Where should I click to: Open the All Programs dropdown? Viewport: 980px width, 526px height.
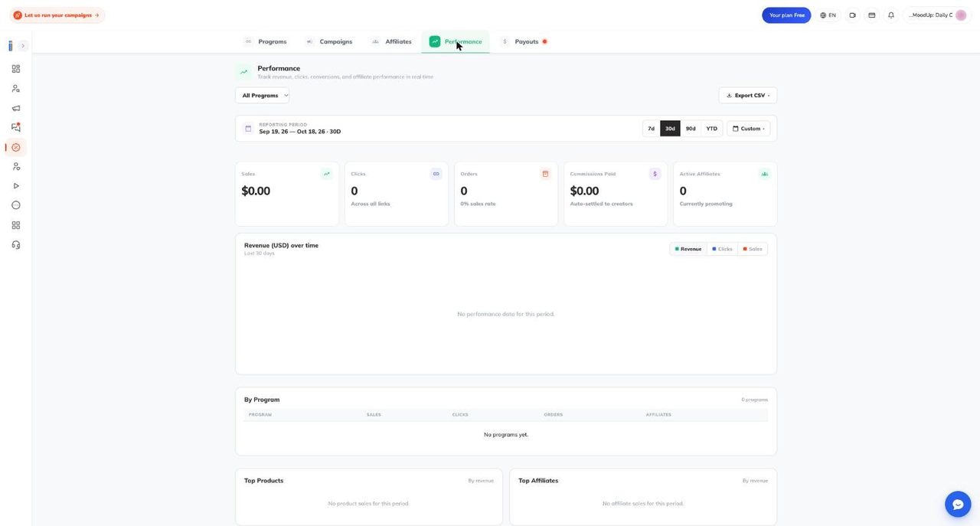click(x=263, y=96)
